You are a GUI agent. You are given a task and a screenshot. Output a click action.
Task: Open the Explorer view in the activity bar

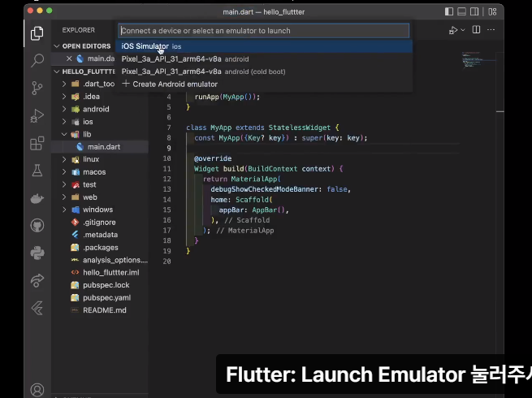(x=37, y=33)
